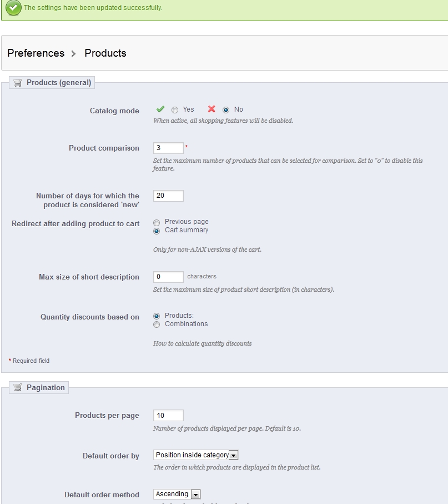This screenshot has width=448, height=504.
Task: Select No for Catalog mode
Action: pyautogui.click(x=226, y=110)
